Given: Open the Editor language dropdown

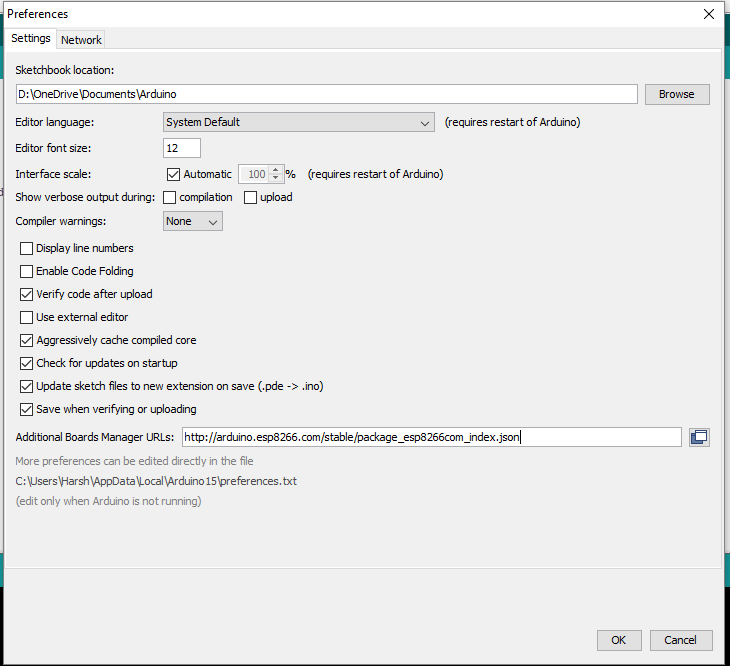Looking at the screenshot, I should coord(298,122).
